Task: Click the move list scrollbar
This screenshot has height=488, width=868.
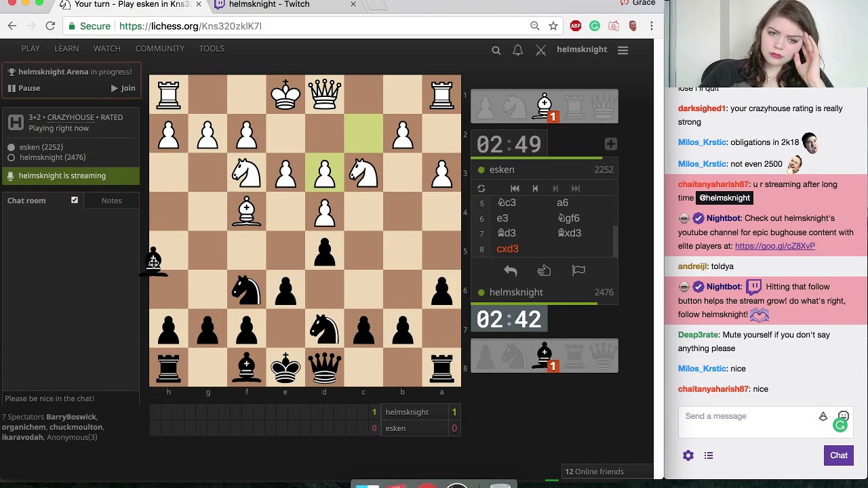Action: point(615,241)
